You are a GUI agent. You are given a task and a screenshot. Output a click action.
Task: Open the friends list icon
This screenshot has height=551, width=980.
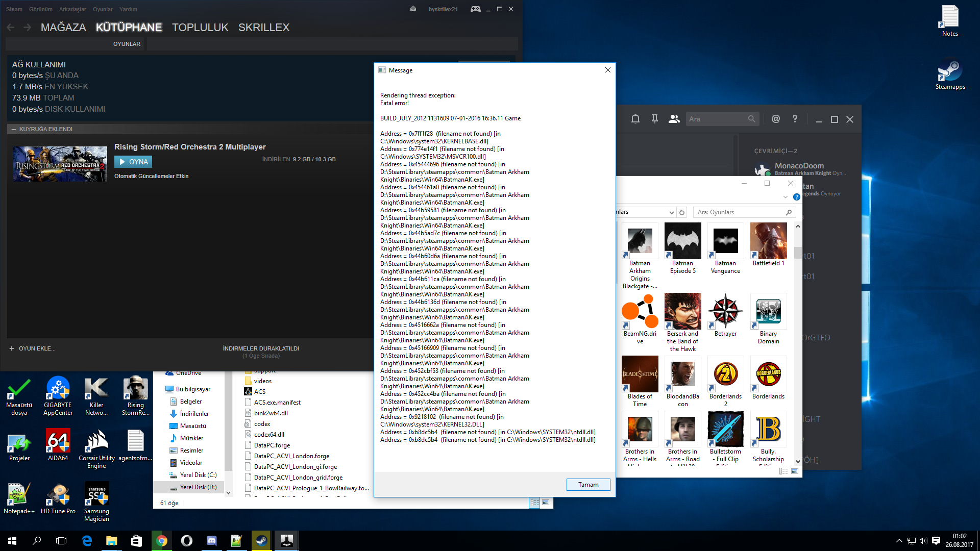[674, 119]
